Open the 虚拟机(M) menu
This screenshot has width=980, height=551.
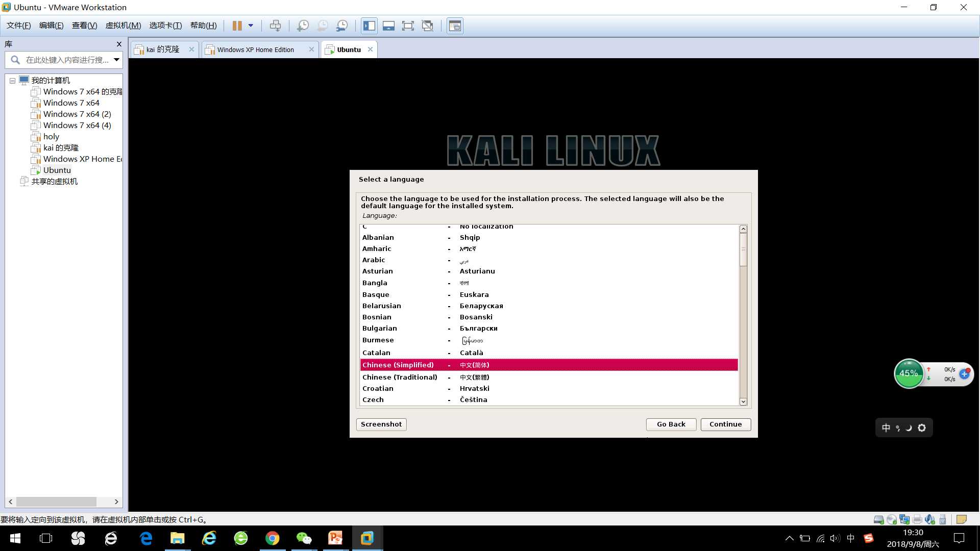123,26
